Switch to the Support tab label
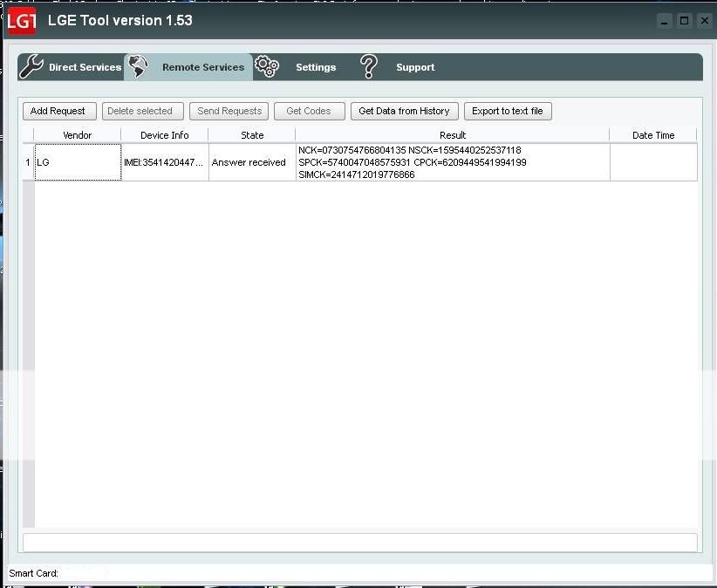 (415, 67)
